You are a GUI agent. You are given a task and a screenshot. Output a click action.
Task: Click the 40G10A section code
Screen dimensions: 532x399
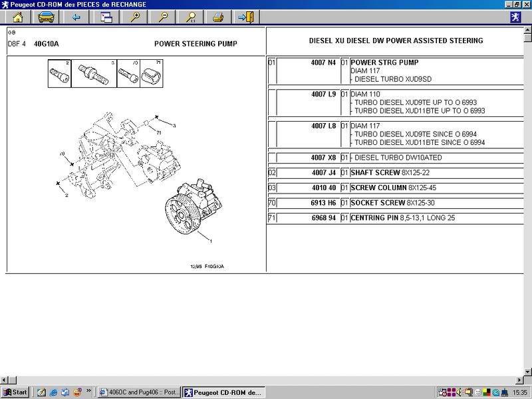click(x=46, y=44)
